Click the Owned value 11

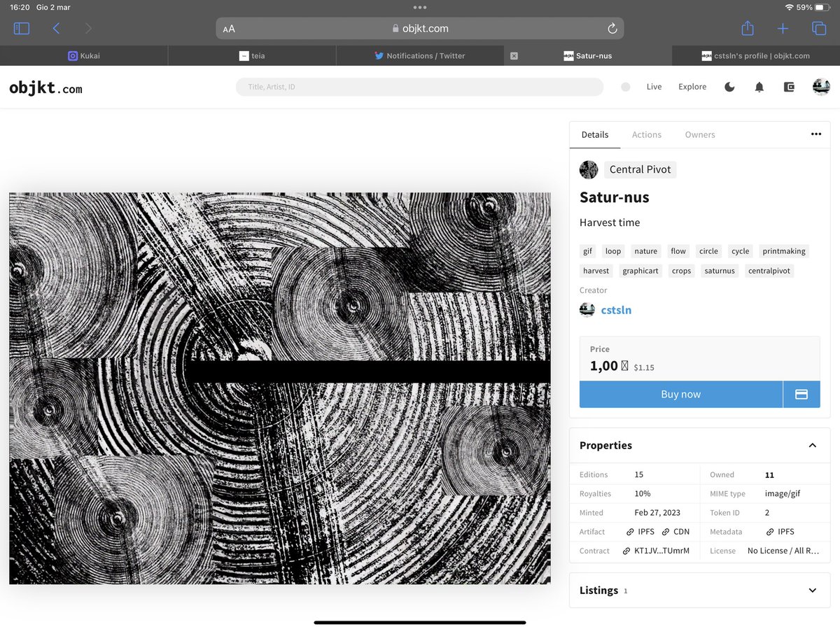tap(769, 475)
